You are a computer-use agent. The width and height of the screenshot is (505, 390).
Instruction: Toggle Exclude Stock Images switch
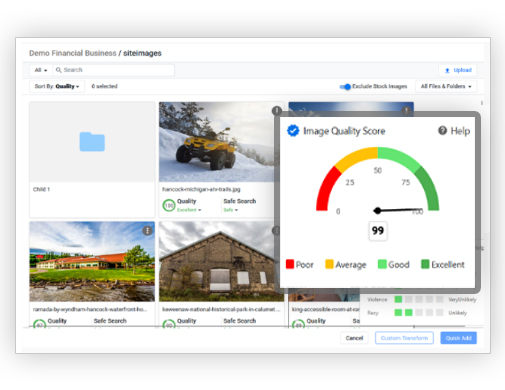pyautogui.click(x=345, y=87)
